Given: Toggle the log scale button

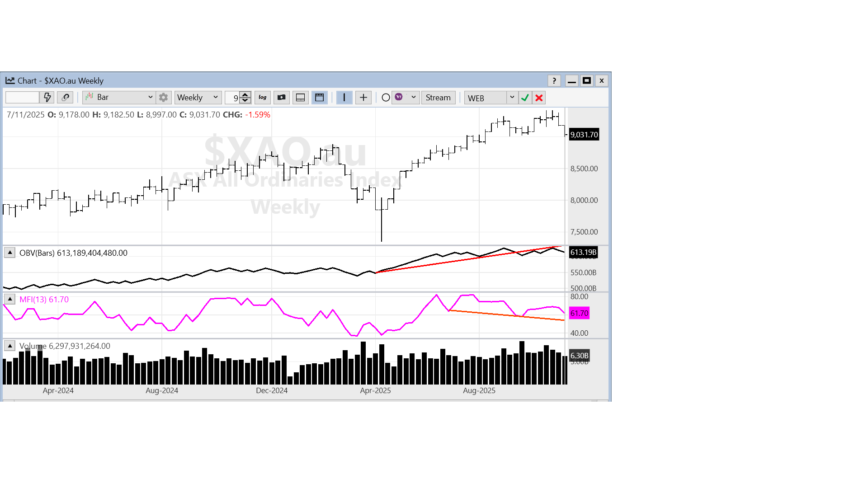Looking at the screenshot, I should (263, 98).
